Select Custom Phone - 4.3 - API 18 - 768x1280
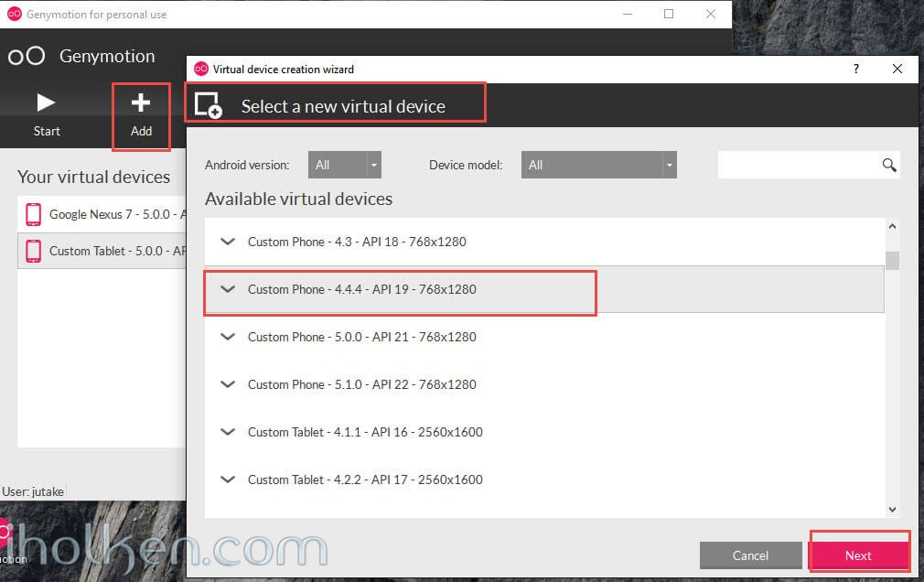Viewport: 924px width, 582px height. [544, 242]
